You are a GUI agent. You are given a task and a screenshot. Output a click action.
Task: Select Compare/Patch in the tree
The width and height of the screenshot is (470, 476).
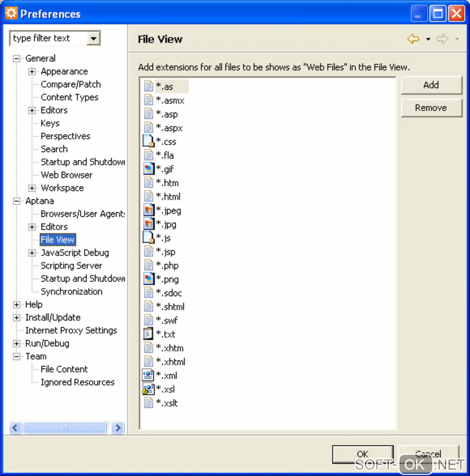tap(71, 84)
